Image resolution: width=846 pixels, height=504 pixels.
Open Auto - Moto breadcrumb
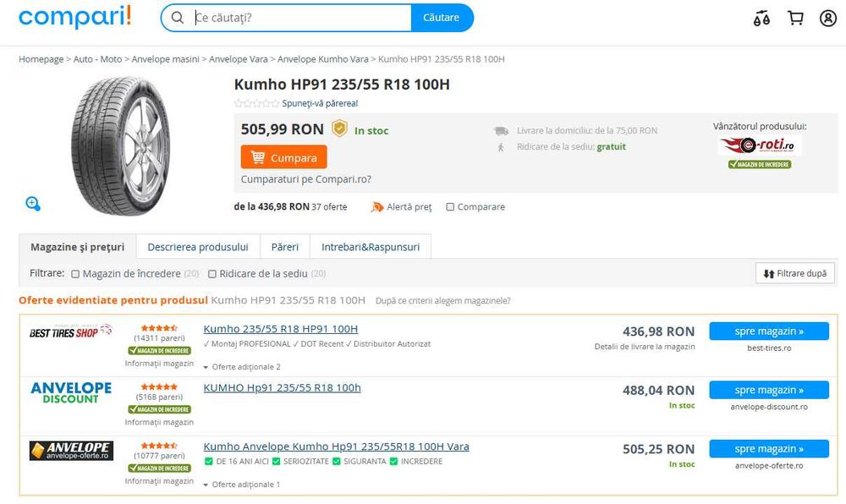97,58
